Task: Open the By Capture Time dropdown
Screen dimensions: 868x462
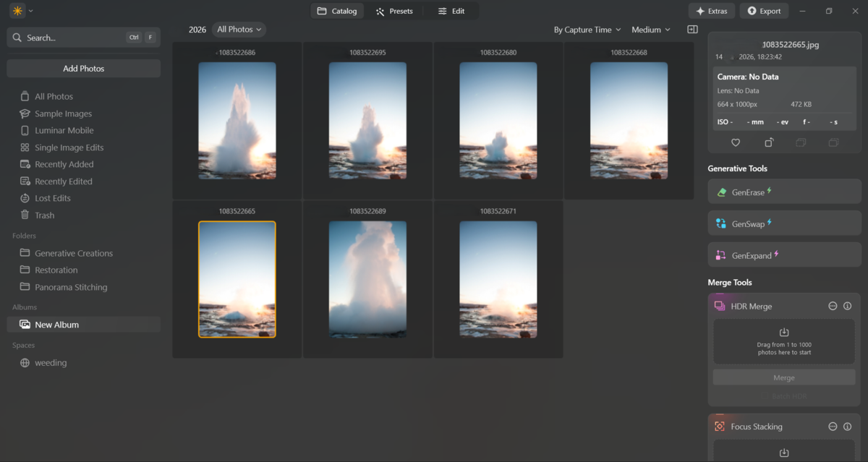Action: click(587, 29)
